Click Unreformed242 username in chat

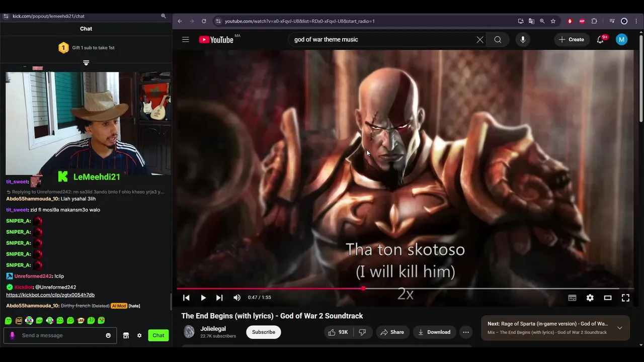tap(33, 276)
